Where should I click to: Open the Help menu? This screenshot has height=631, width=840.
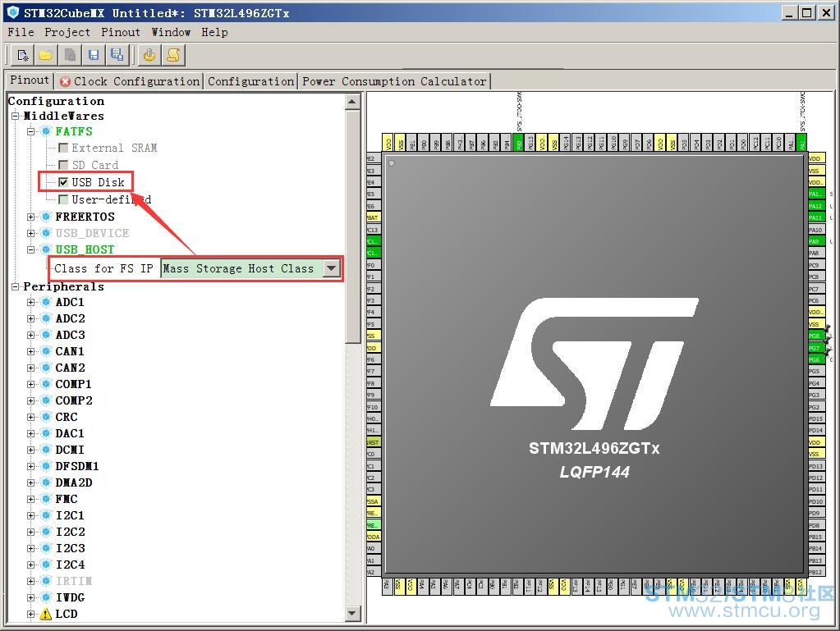[x=214, y=32]
